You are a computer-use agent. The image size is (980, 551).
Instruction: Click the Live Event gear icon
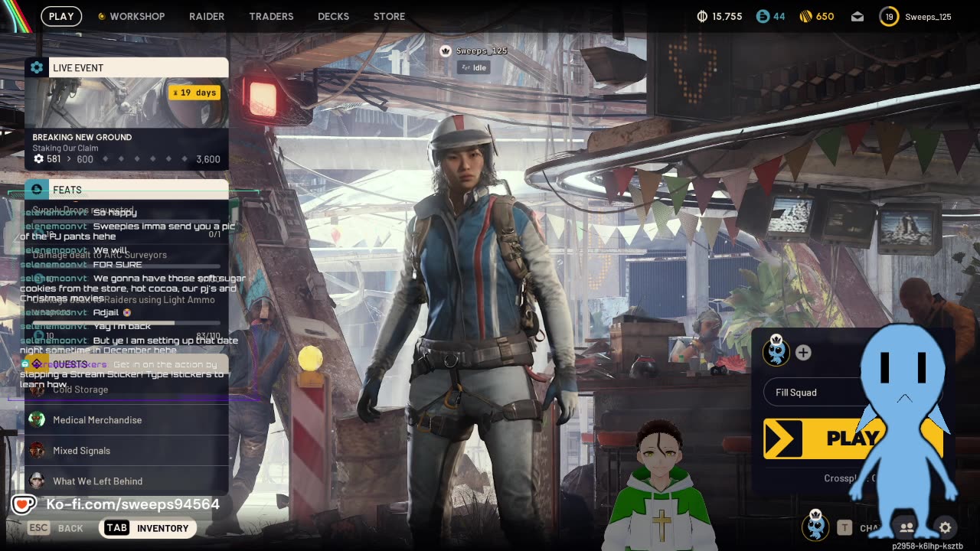tap(37, 67)
